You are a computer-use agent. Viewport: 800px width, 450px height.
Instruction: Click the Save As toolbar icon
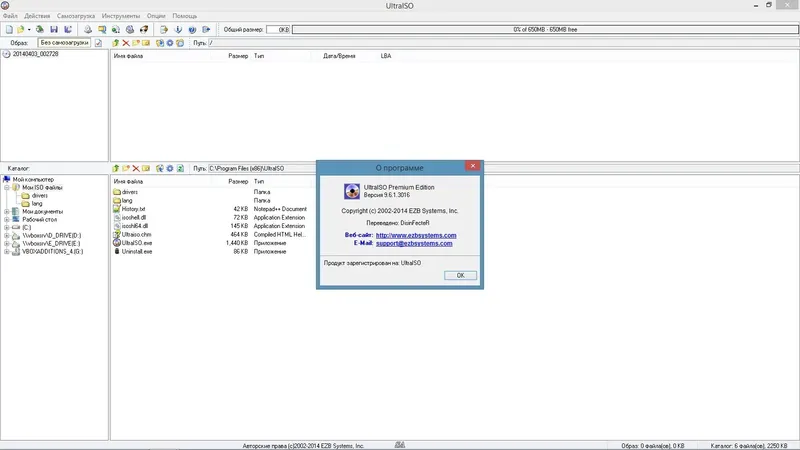pos(68,30)
